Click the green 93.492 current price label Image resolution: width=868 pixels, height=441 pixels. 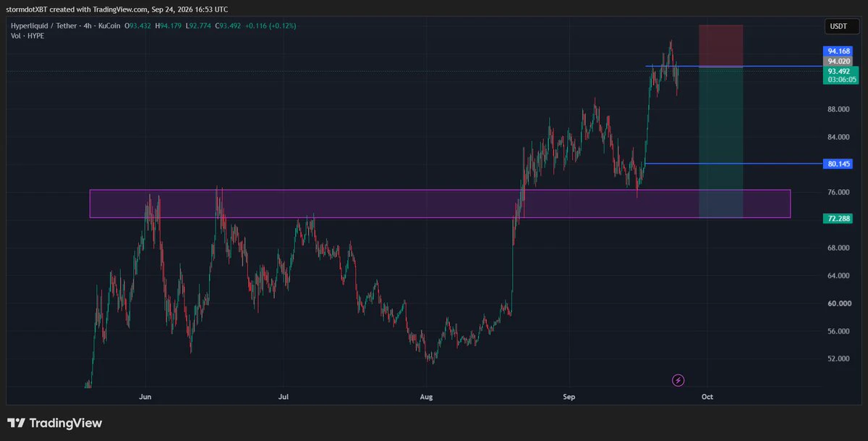839,71
